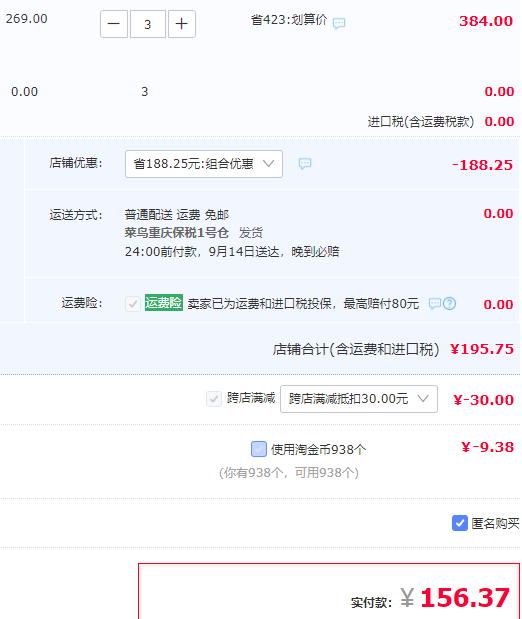
Task: Click the question mark help icon for 运费险
Action: [449, 303]
